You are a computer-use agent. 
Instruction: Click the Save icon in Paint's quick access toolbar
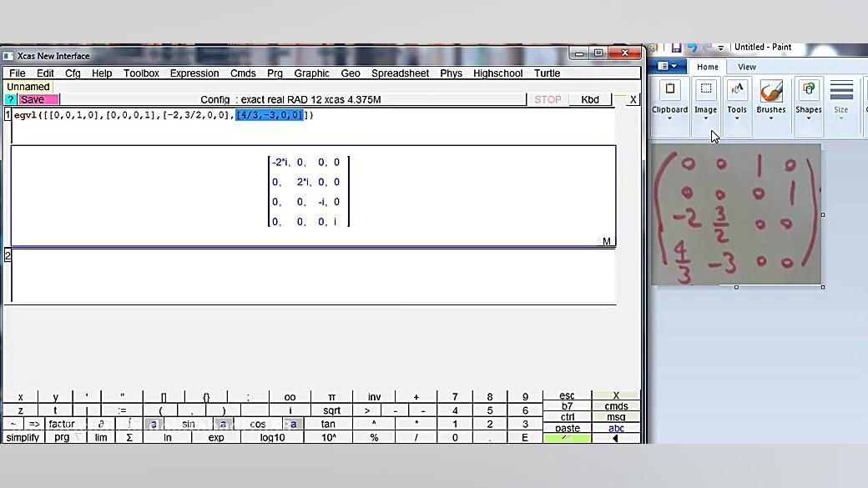point(676,48)
